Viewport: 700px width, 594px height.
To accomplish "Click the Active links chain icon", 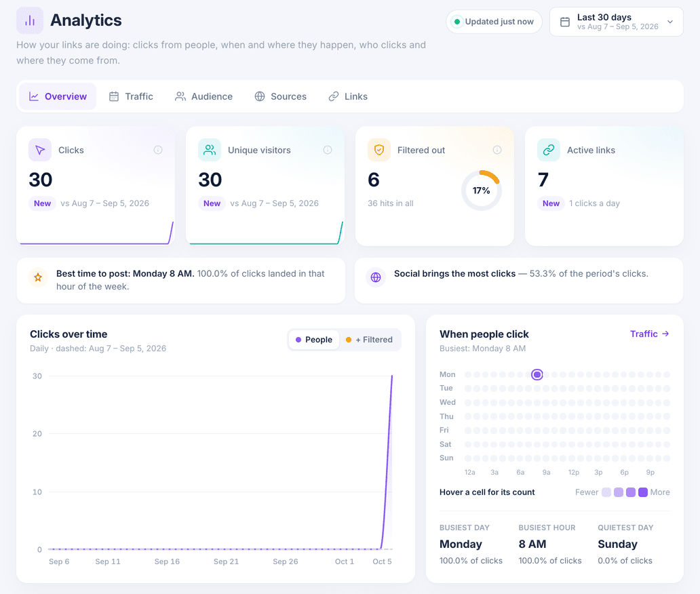I will pos(549,150).
